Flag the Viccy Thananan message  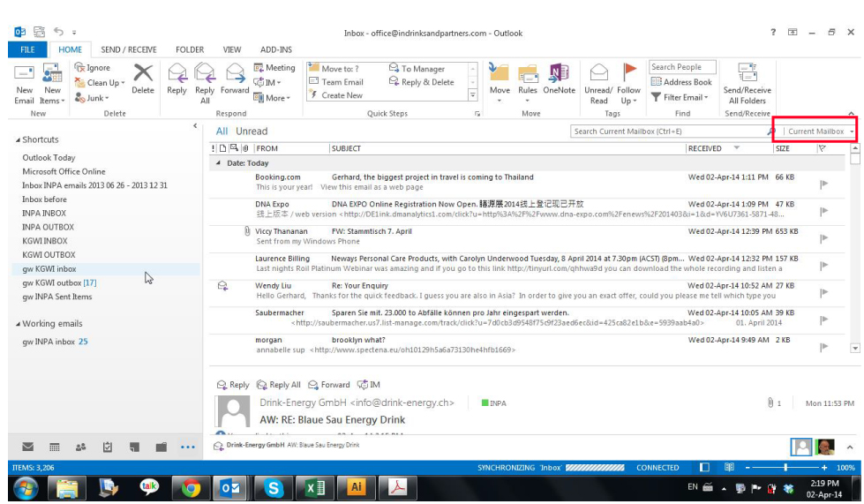(x=823, y=238)
